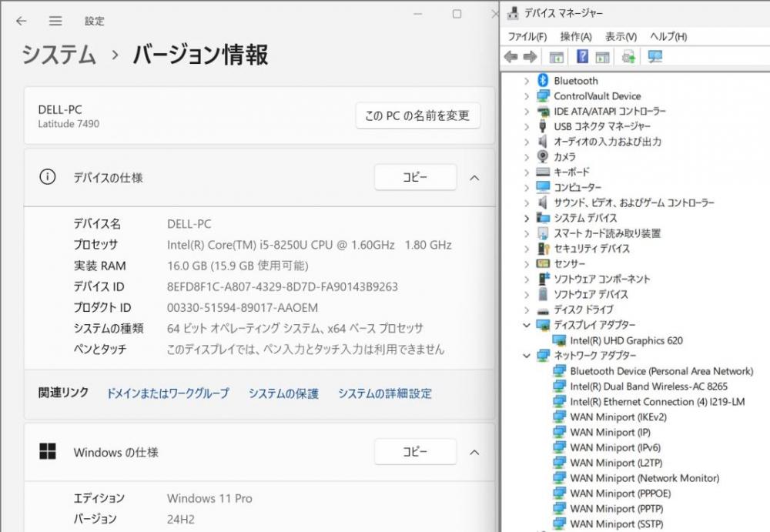Click the blue question mark help toolbar icon
This screenshot has height=532, width=770.
(x=582, y=56)
